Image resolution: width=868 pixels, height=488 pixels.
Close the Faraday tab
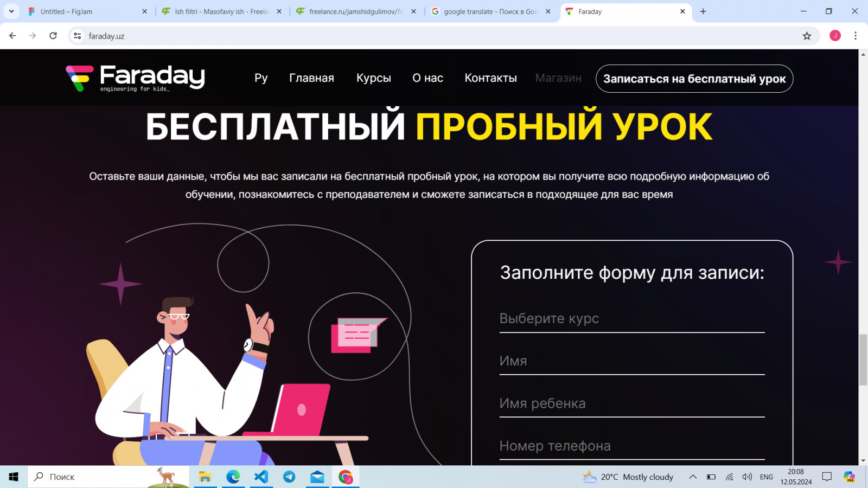[682, 11]
